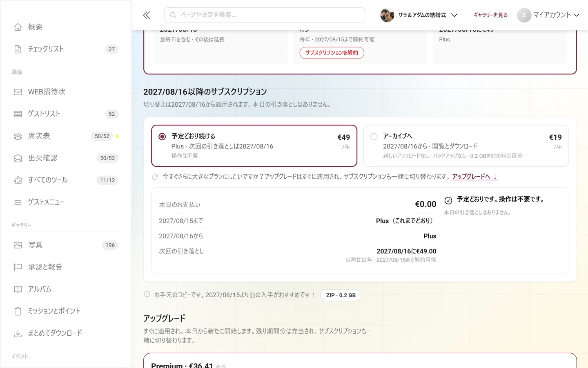The width and height of the screenshot is (588, 368).
Task: Click the magnifier icon in search box
Action: tap(173, 15)
